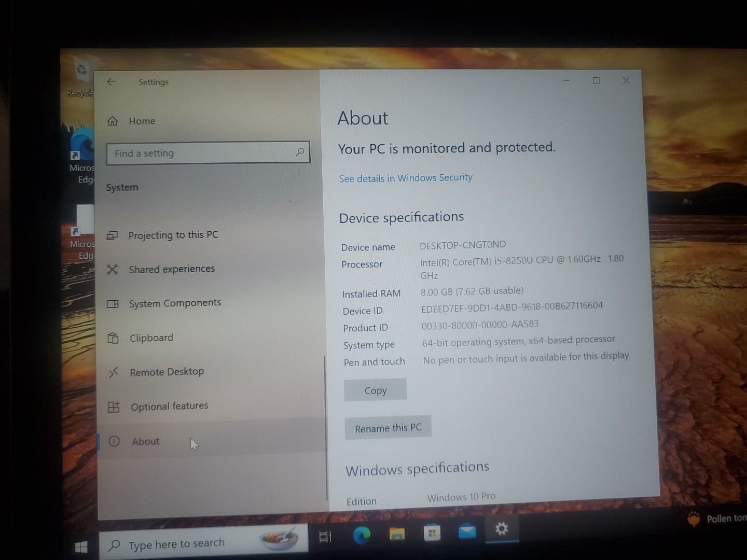Screen dimensions: 747x560
Task: Open File Explorer from taskbar
Action: pyautogui.click(x=397, y=533)
